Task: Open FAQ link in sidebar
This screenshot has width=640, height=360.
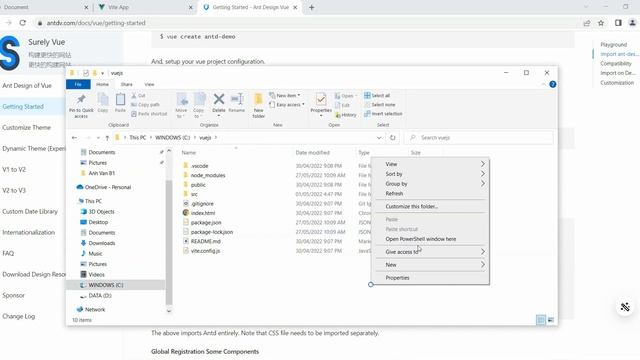Action: tap(8, 253)
